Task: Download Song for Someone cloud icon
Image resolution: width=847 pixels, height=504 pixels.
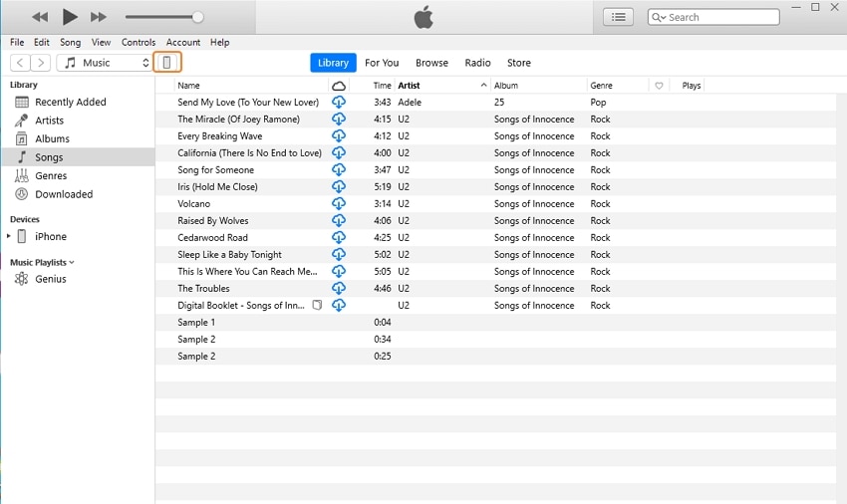Action: tap(339, 169)
